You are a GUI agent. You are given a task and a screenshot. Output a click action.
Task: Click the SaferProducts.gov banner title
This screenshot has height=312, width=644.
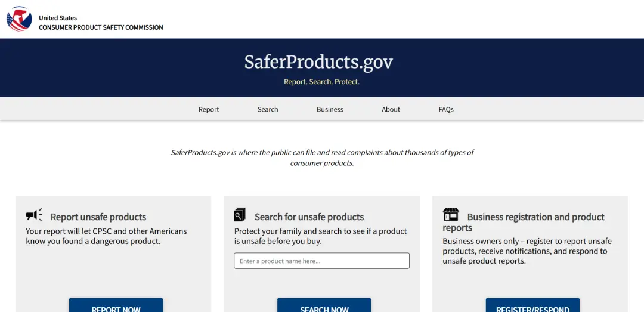pyautogui.click(x=318, y=62)
